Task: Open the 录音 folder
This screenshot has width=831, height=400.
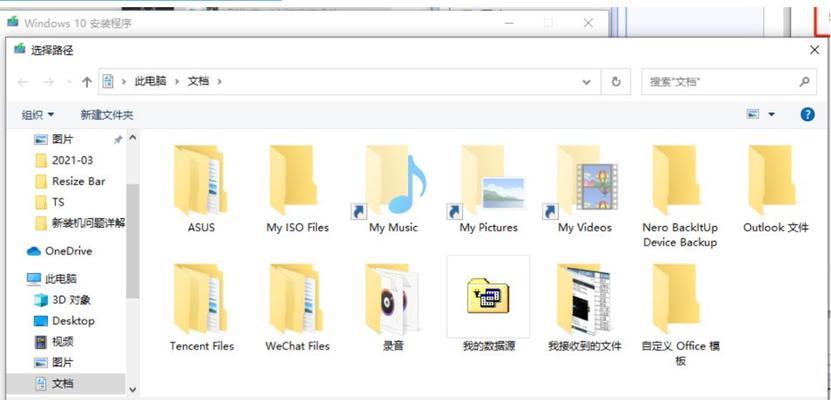Action: click(393, 307)
